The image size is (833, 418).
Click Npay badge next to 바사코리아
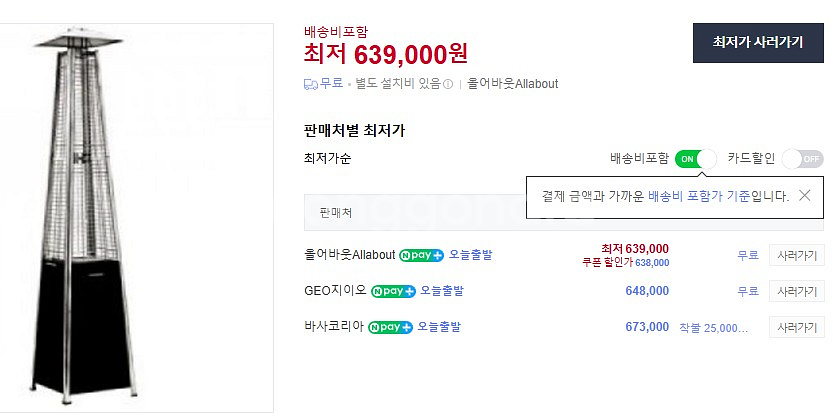390,327
